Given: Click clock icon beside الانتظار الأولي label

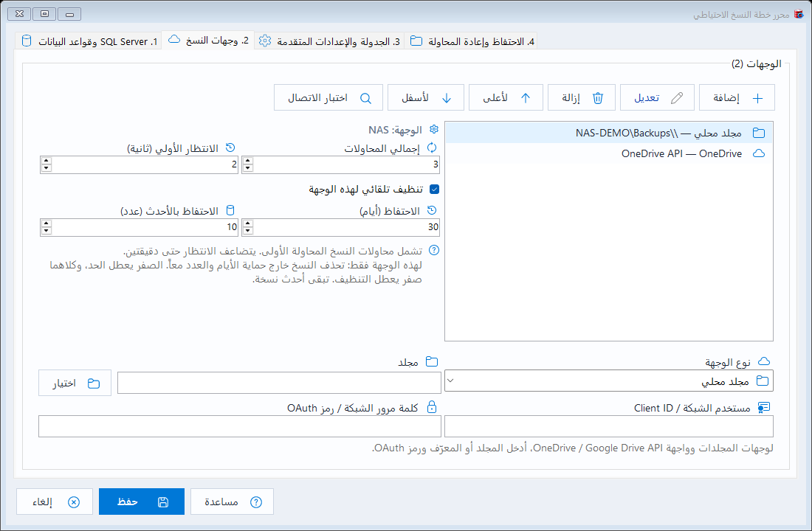Looking at the screenshot, I should pyautogui.click(x=230, y=148).
